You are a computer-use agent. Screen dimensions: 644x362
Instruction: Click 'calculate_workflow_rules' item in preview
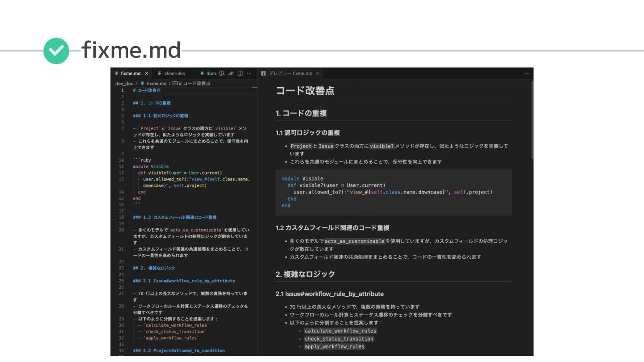click(340, 331)
